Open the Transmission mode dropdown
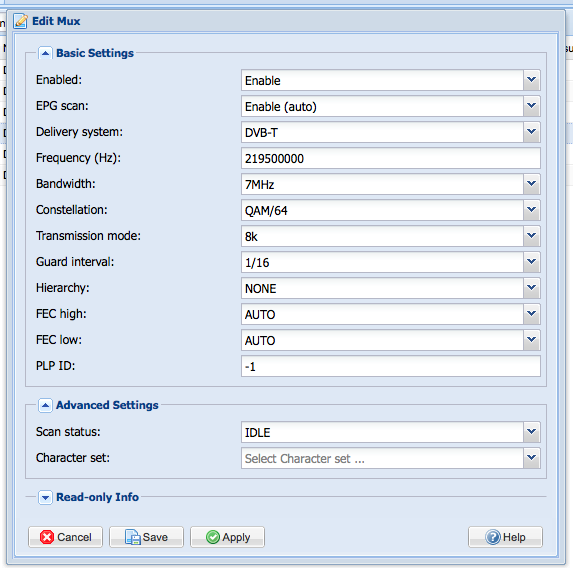The image size is (573, 575). [532, 236]
